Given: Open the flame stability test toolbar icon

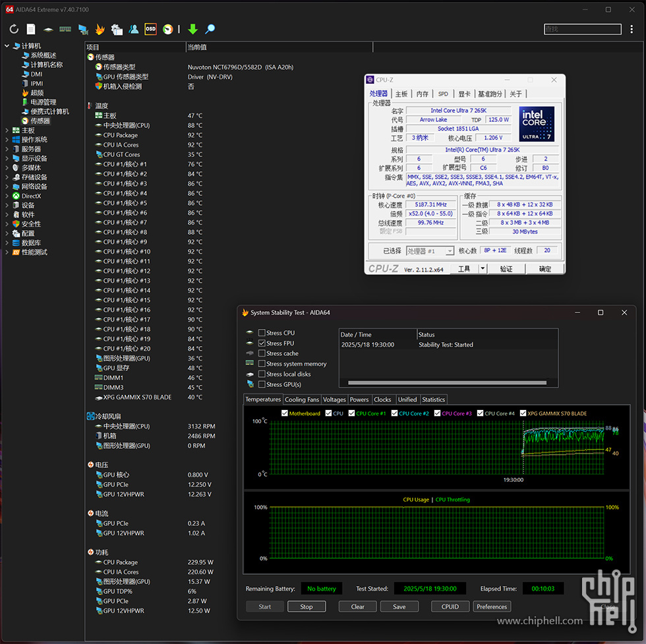Looking at the screenshot, I should click(x=100, y=29).
